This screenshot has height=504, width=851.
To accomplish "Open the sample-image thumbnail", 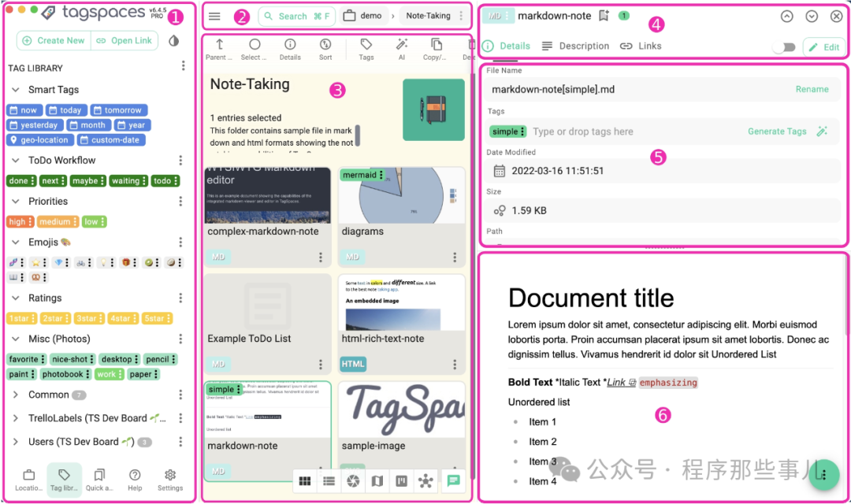I will pyautogui.click(x=402, y=409).
